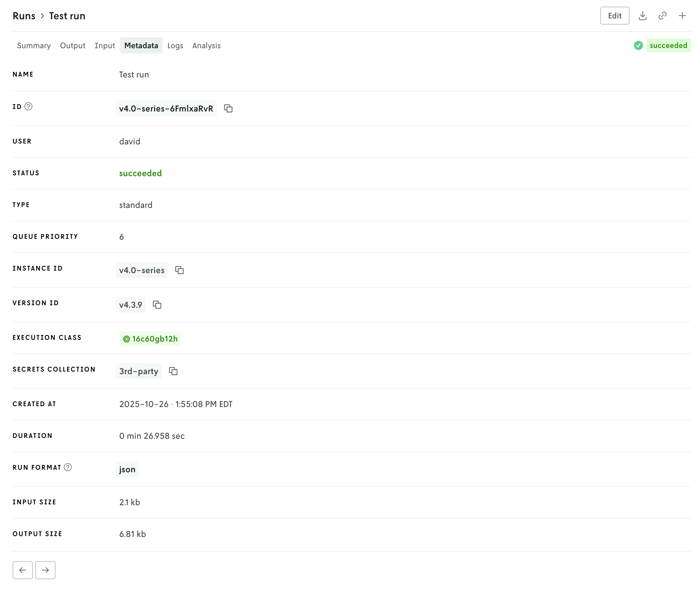Navigate to the next run
Image resolution: width=700 pixels, height=590 pixels.
click(45, 570)
